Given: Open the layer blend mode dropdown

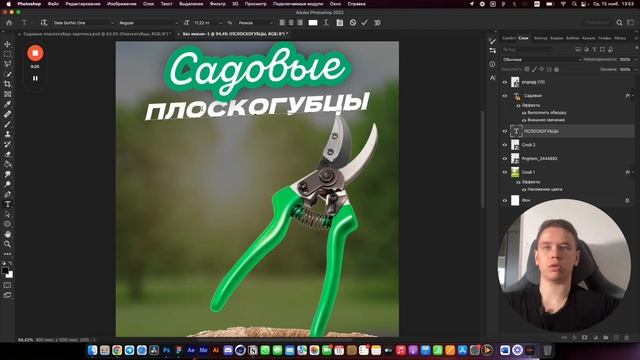Looking at the screenshot, I should point(542,60).
